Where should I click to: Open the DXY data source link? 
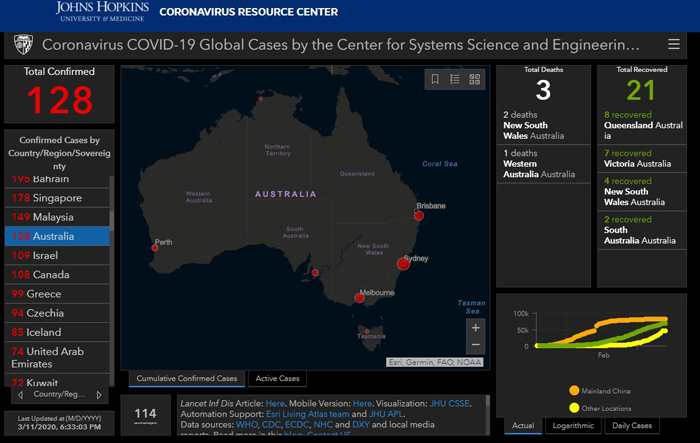[x=361, y=425]
